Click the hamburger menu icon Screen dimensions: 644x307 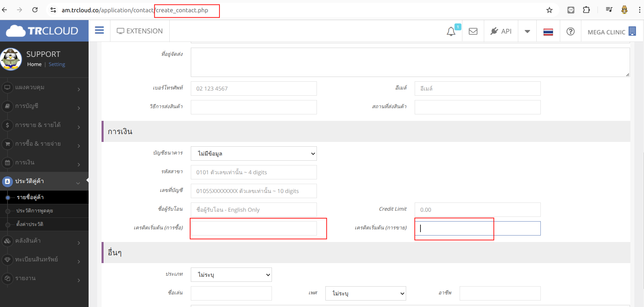[99, 31]
